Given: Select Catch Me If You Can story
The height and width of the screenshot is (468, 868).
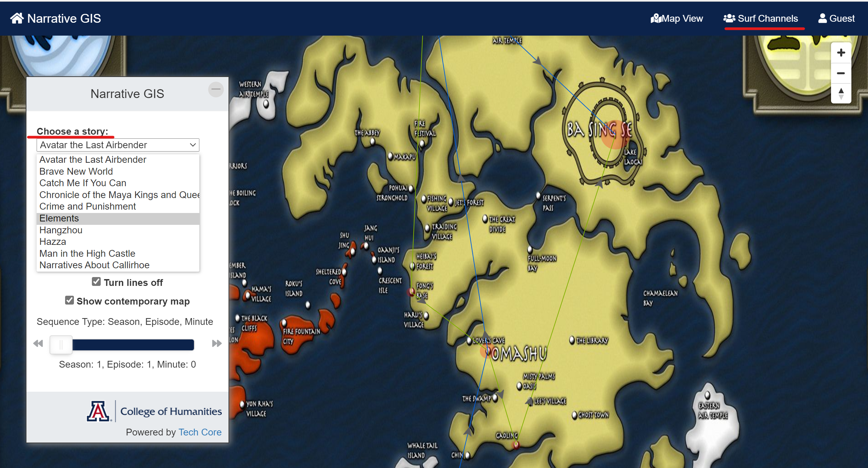Looking at the screenshot, I should (118, 183).
